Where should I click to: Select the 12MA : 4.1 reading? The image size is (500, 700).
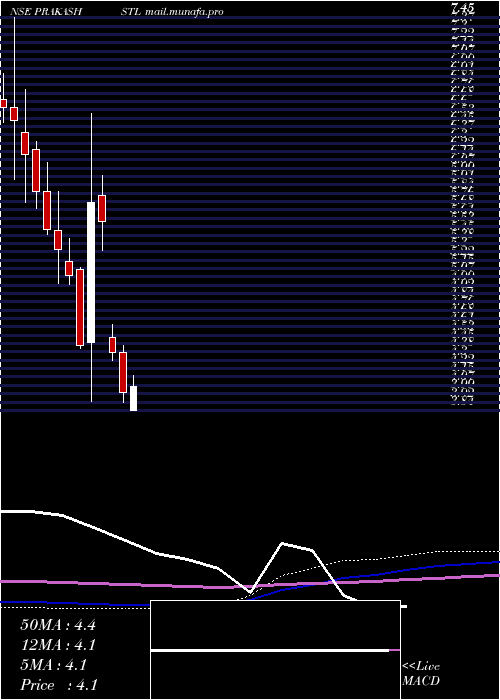[58, 645]
